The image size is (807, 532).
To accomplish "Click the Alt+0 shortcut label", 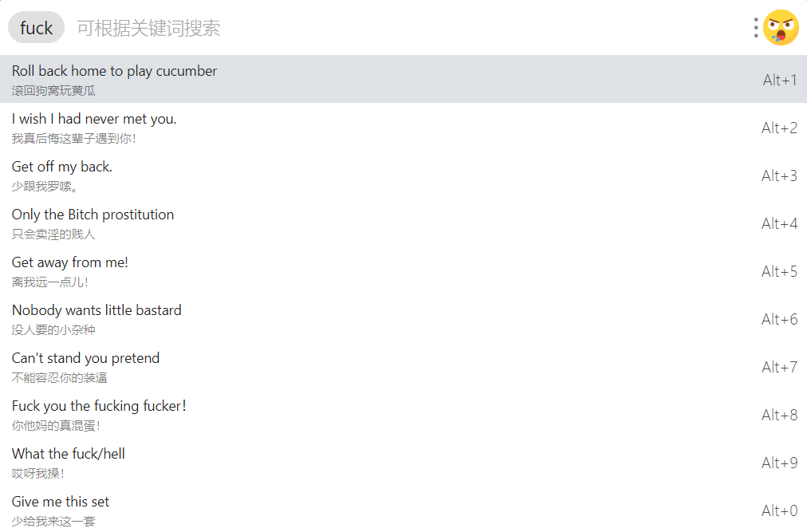I will [779, 510].
